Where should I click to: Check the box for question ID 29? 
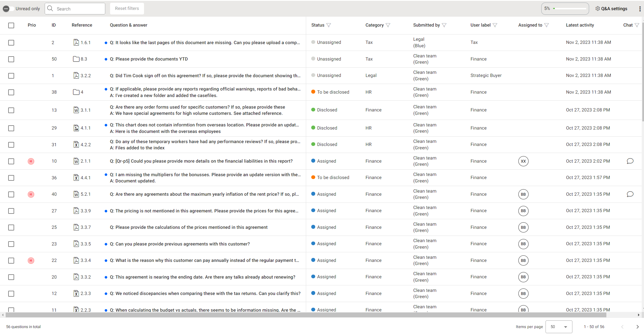(11, 128)
